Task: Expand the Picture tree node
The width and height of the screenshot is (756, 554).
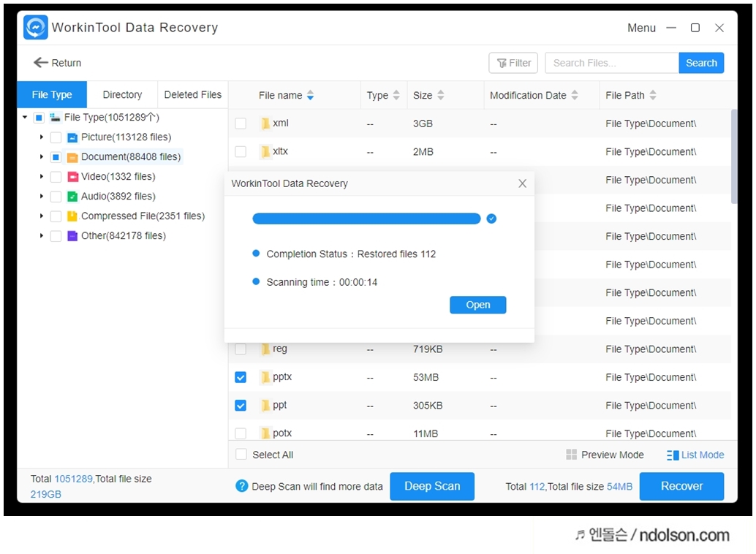Action: [42, 137]
